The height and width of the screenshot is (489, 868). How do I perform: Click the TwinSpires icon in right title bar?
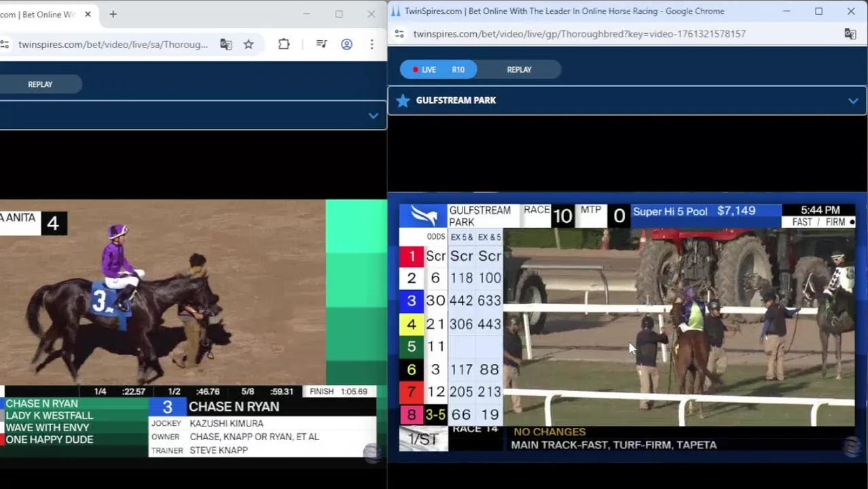(x=395, y=11)
